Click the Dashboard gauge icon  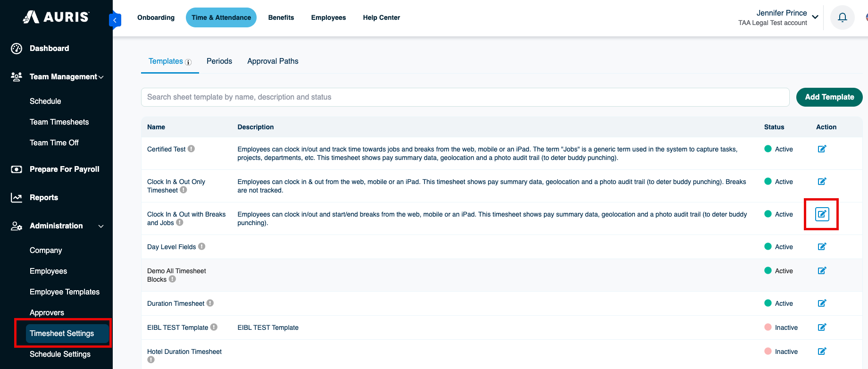pos(17,49)
